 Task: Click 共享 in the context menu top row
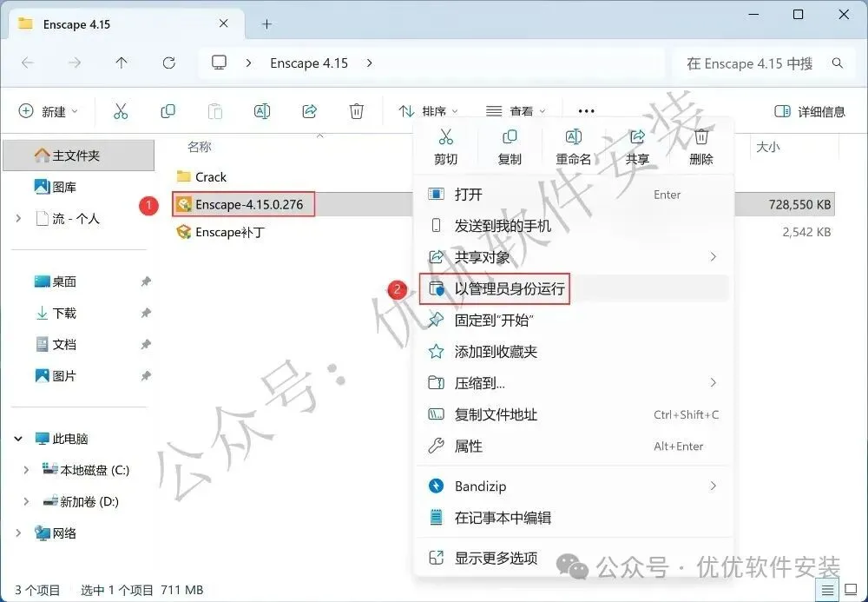637,148
